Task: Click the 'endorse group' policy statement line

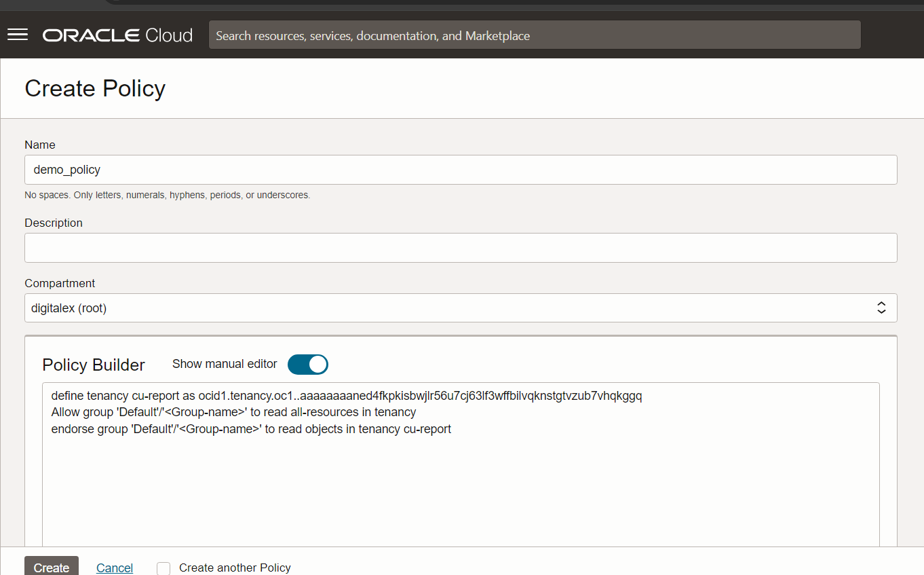Action: (251, 429)
